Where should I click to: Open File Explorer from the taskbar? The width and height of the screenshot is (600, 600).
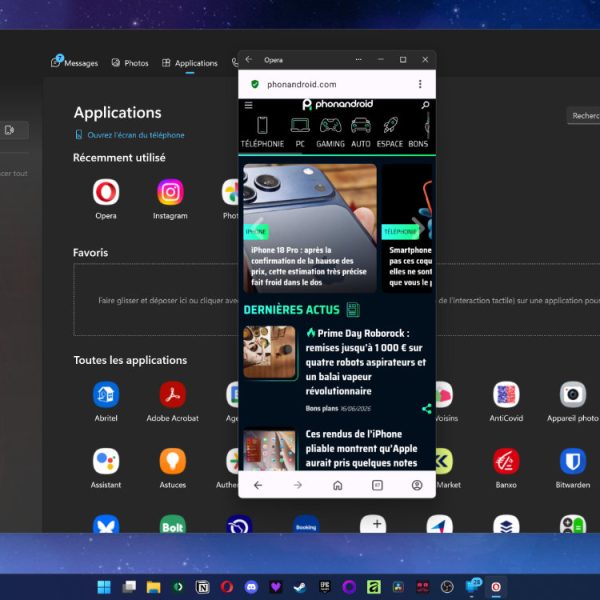click(x=153, y=587)
